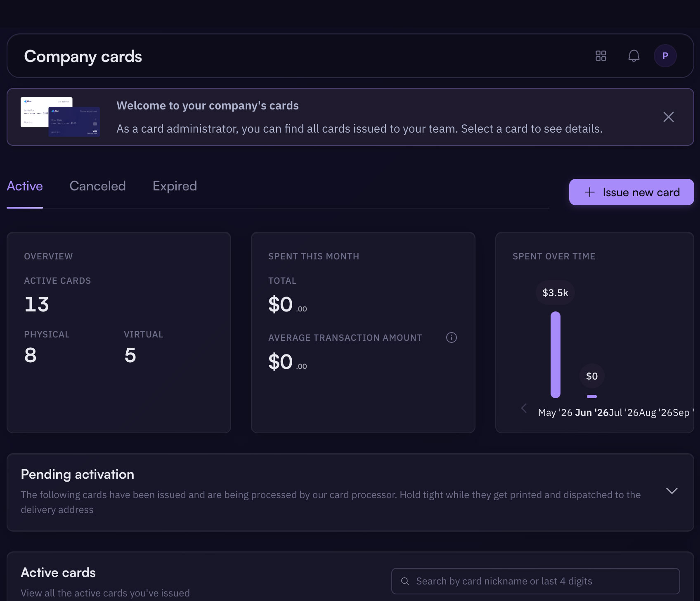Select the Jun '26 spending bar
The width and height of the screenshot is (700, 601).
pyautogui.click(x=592, y=397)
